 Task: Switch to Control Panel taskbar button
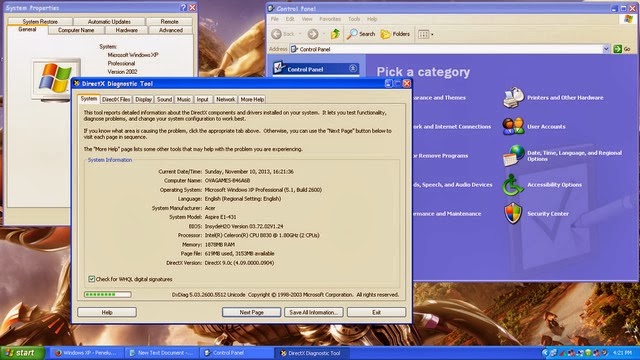tap(236, 353)
